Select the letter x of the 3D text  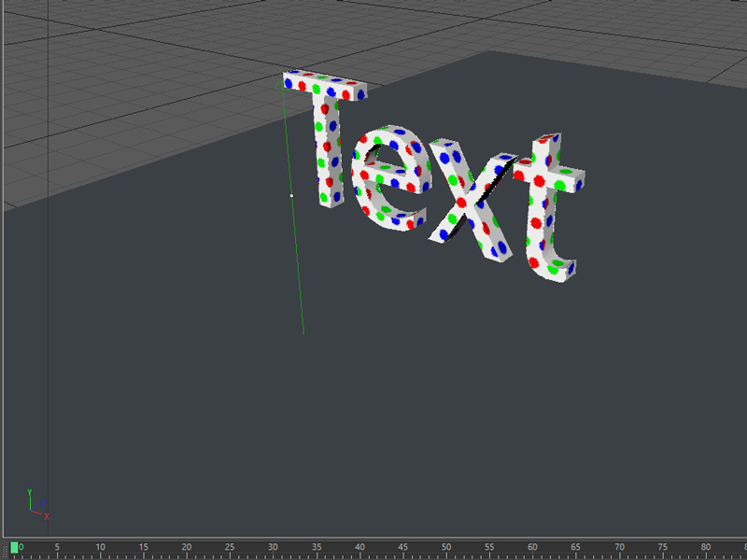coord(461,203)
